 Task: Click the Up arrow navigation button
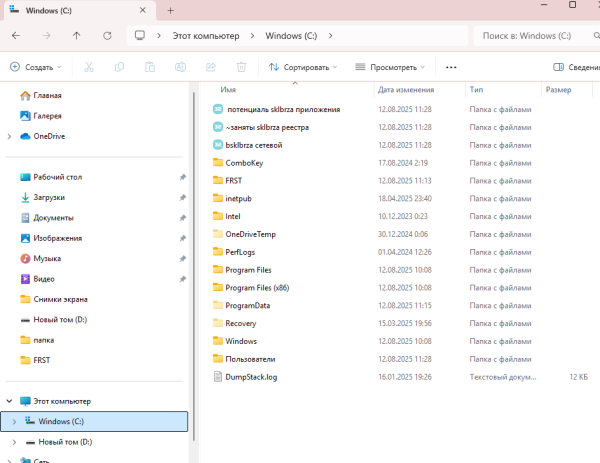point(77,36)
